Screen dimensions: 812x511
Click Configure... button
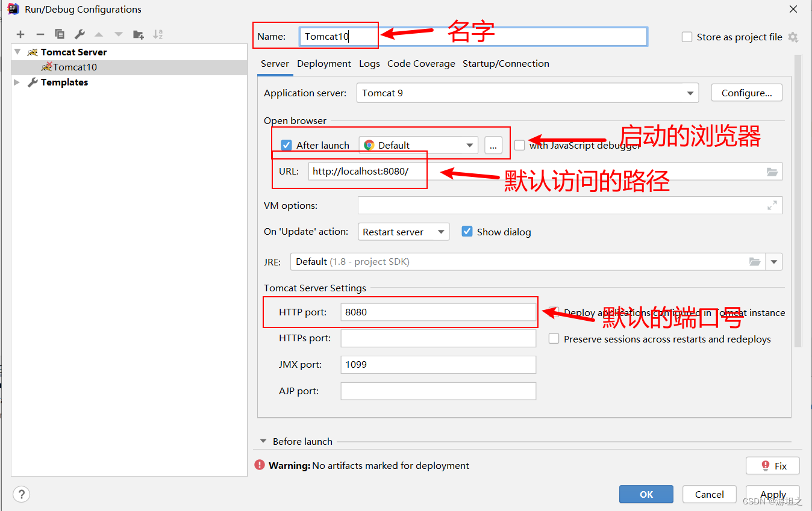point(747,93)
